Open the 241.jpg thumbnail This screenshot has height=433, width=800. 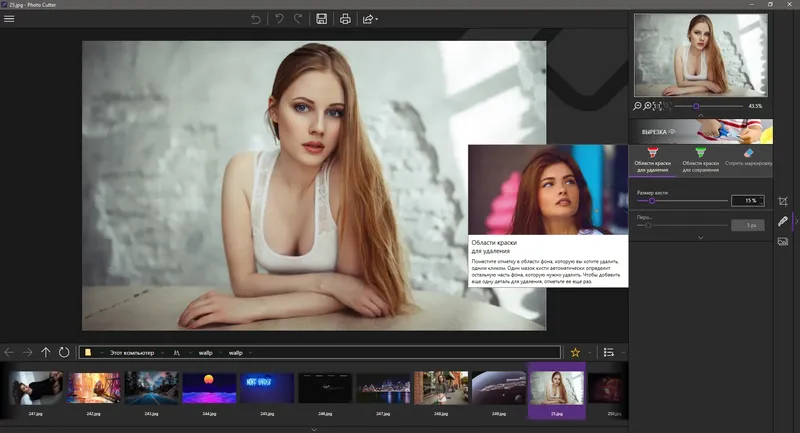click(x=36, y=388)
